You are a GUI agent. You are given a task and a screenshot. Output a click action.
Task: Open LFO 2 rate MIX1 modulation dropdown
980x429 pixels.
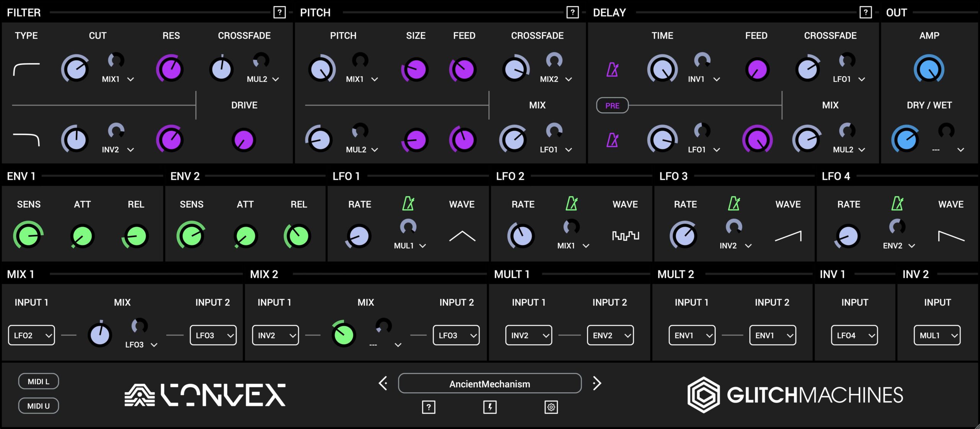[573, 246]
